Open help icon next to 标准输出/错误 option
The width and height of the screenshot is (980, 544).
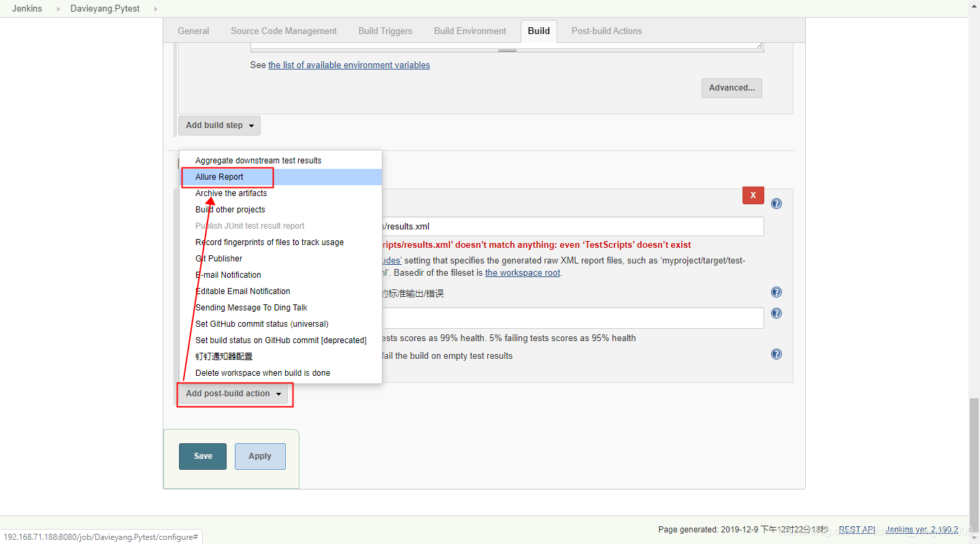click(x=777, y=292)
